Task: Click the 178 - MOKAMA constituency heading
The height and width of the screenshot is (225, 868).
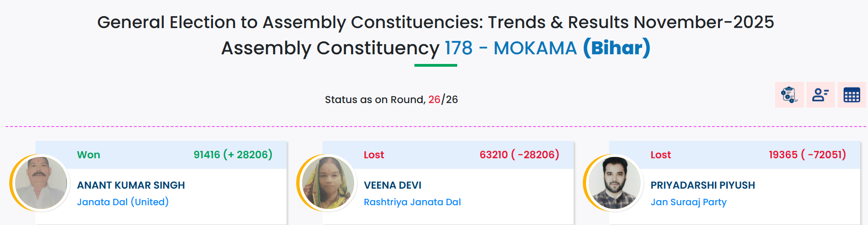Action: click(511, 48)
